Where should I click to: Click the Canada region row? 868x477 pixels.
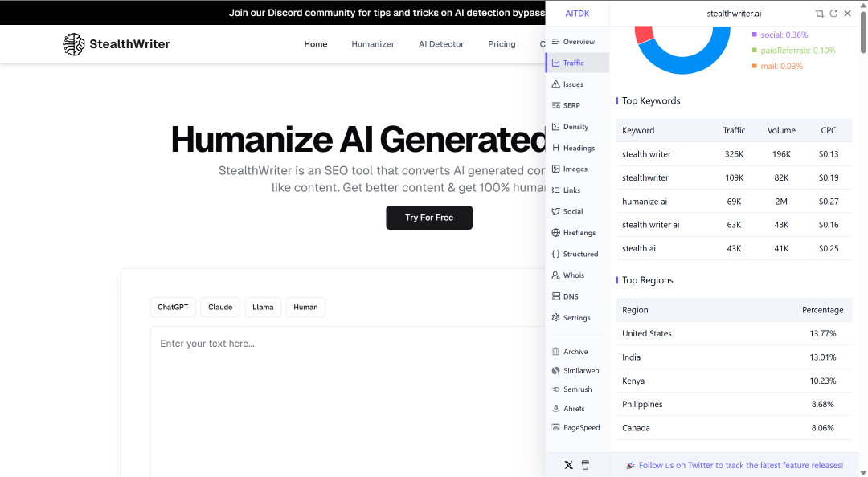point(734,428)
